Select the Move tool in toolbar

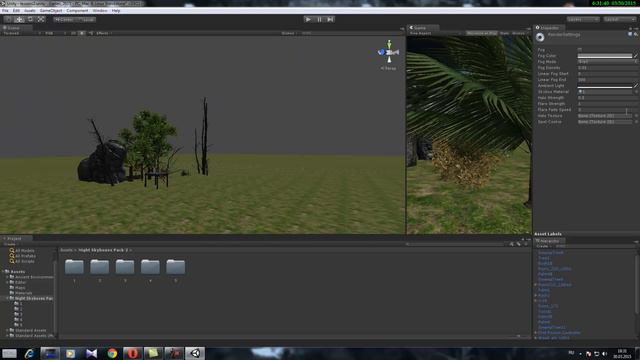19,19
